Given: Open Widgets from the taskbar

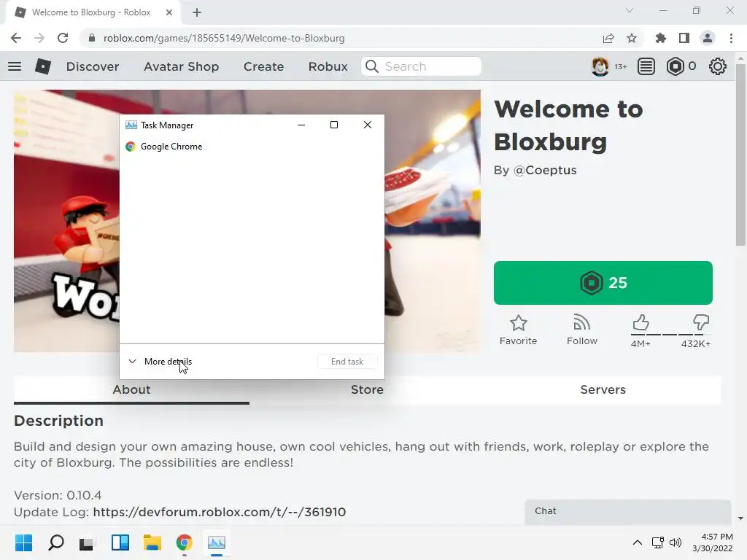Looking at the screenshot, I should pyautogui.click(x=120, y=542).
